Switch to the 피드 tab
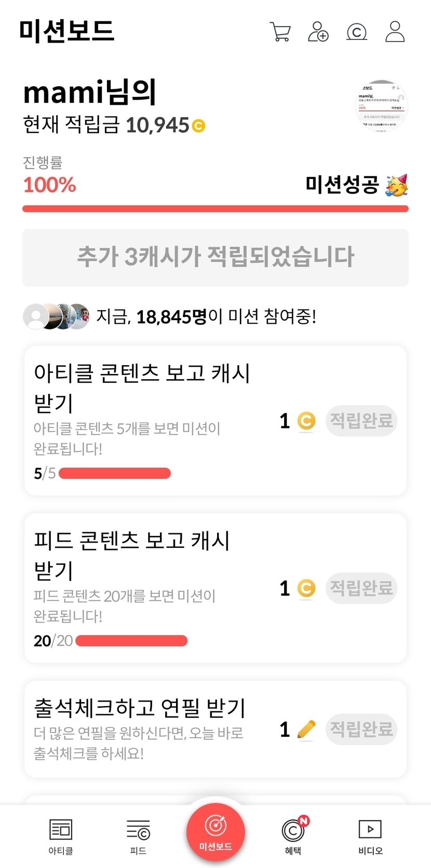Screen dimensions: 431x868 pyautogui.click(x=138, y=836)
